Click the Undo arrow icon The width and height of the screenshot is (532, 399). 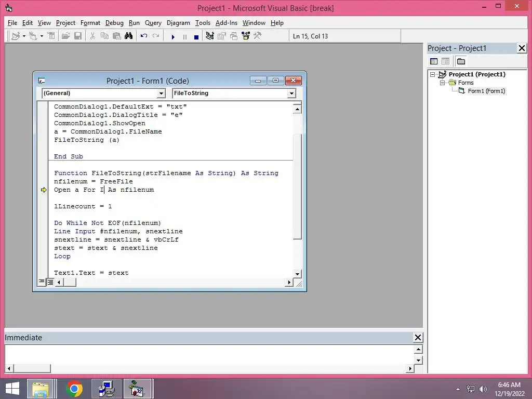point(144,36)
